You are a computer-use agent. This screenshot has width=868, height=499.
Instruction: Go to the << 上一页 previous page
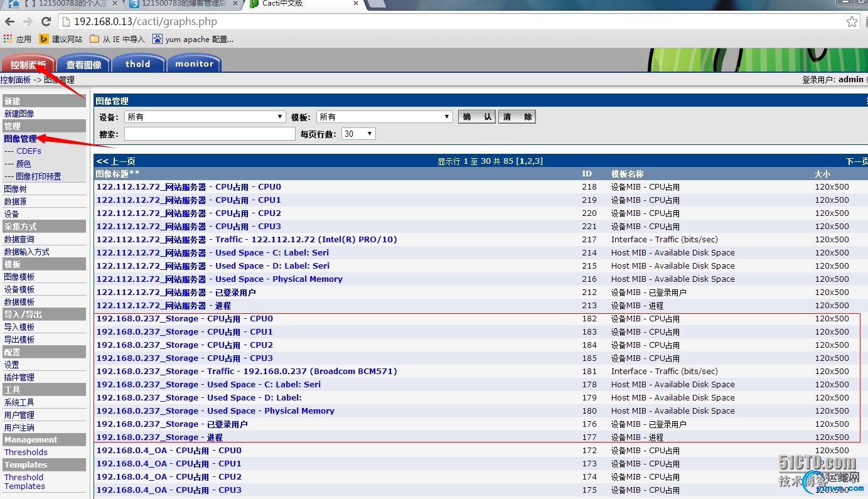pyautogui.click(x=115, y=161)
